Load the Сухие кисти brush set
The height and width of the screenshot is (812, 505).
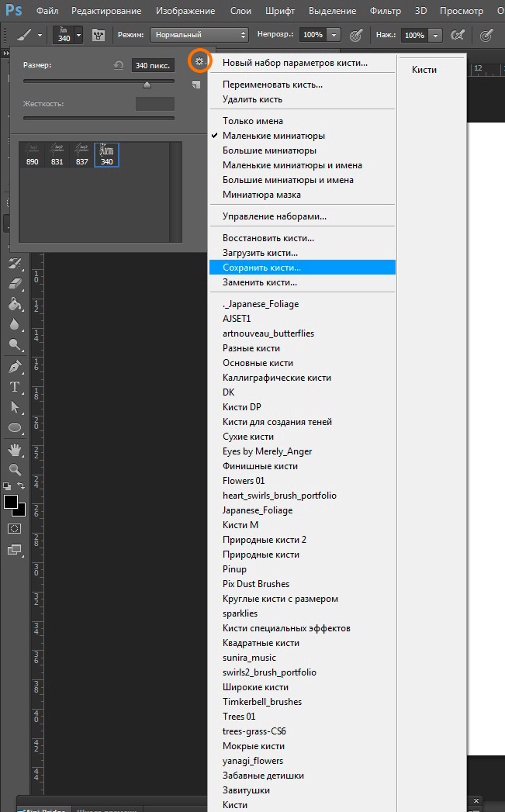pos(302,437)
